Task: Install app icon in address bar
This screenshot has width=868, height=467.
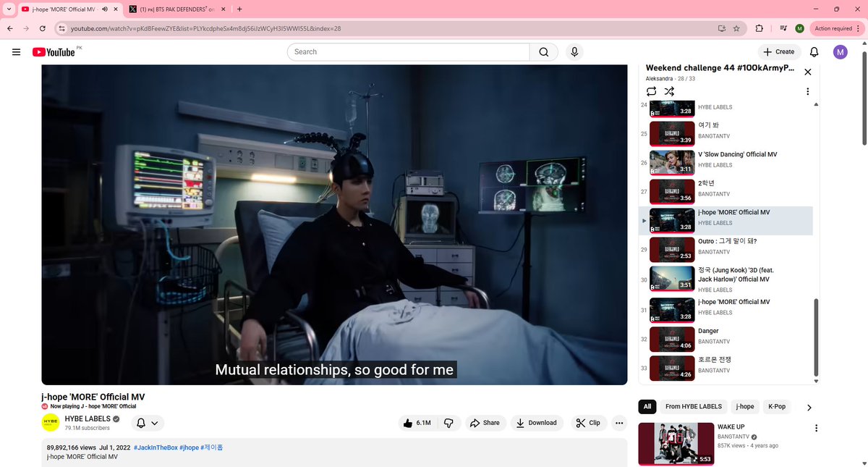Action: [720, 28]
